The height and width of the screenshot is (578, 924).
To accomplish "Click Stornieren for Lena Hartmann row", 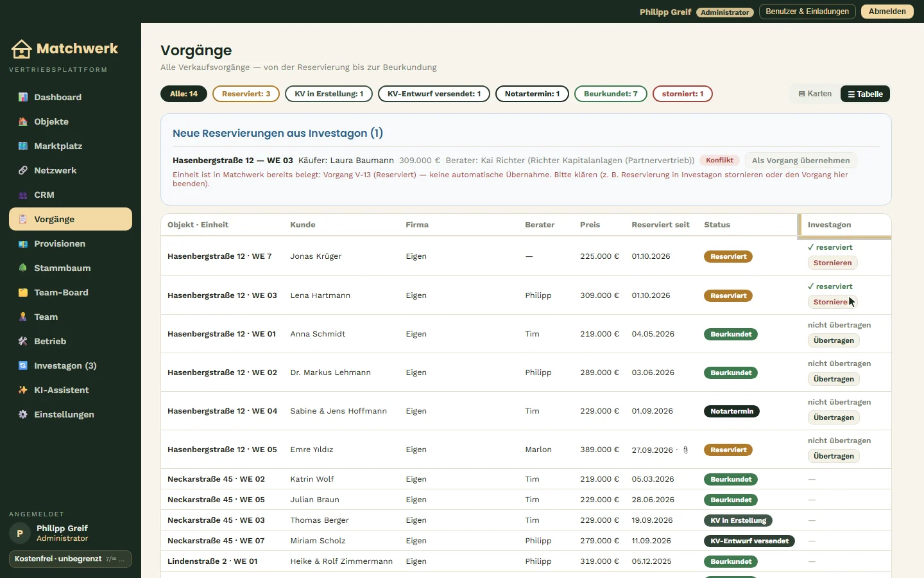I will click(833, 302).
